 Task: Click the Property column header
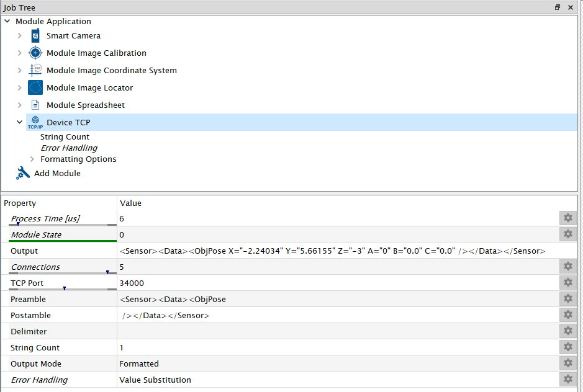click(x=20, y=203)
